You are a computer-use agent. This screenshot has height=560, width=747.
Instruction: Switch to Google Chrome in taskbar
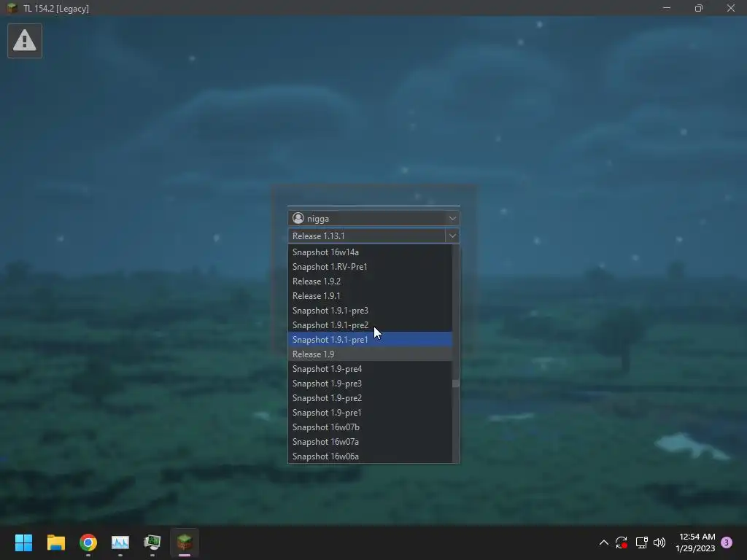click(88, 542)
